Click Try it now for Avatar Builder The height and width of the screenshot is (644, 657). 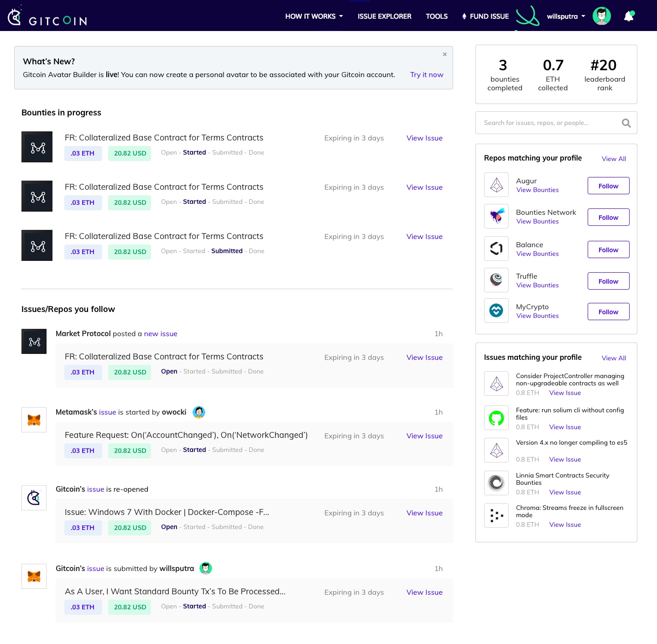426,74
